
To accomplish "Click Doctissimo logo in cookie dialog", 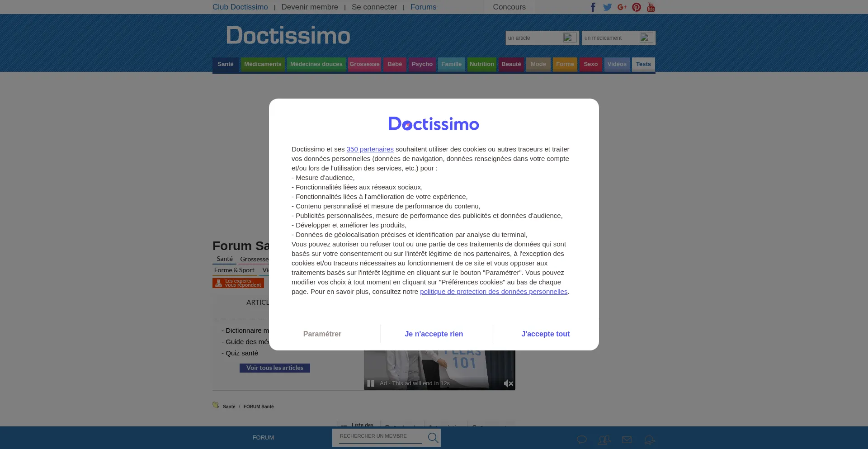I will click(x=434, y=123).
